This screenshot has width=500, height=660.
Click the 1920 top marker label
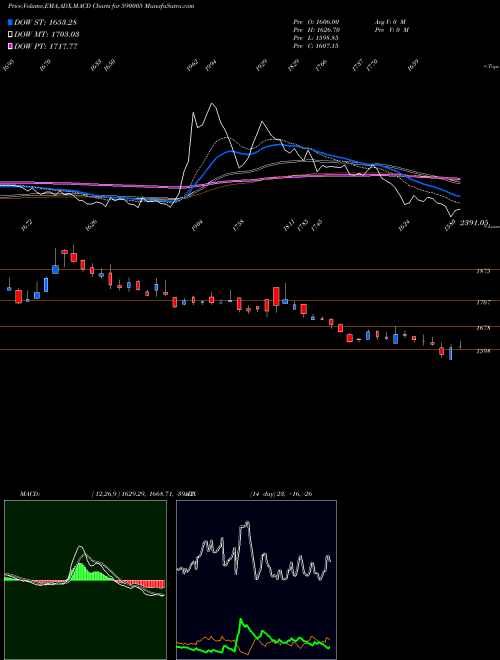(x=261, y=65)
